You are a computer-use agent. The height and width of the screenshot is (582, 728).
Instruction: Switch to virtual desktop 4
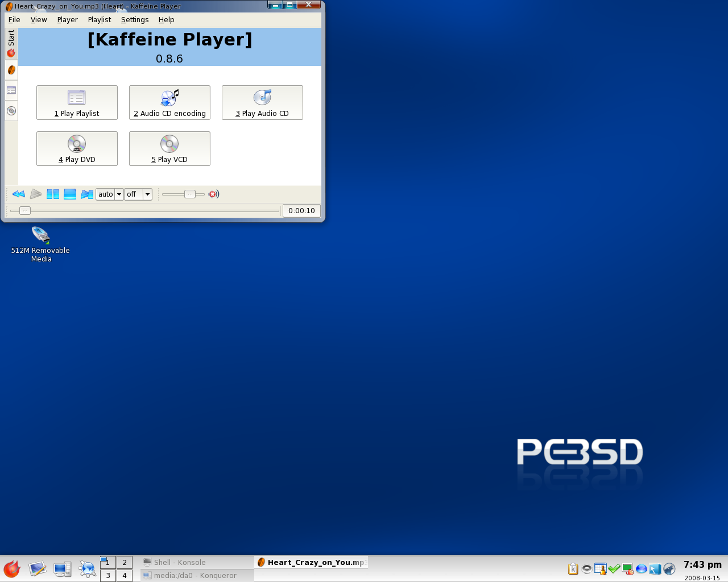pyautogui.click(x=125, y=576)
